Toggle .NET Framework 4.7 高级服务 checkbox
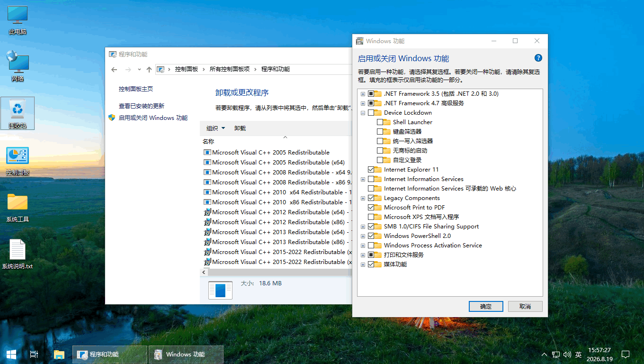This screenshot has height=364, width=644. [371, 103]
